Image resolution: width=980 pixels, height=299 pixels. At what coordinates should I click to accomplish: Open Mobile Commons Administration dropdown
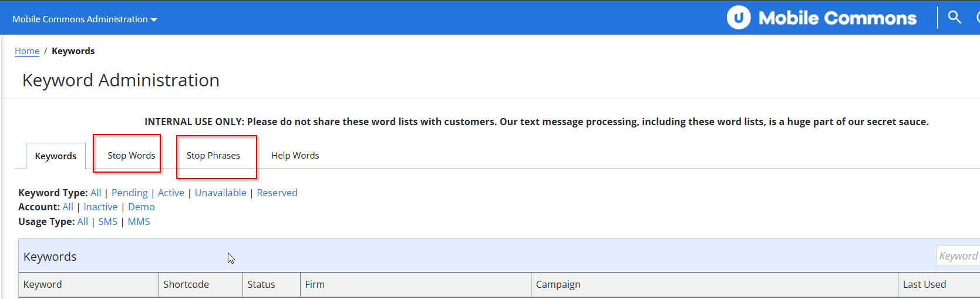click(85, 19)
